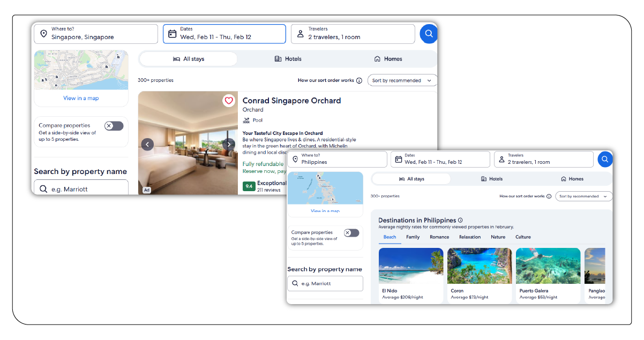Screen dimensions: 644x340
Task: Switch to Hotels tab in Singapore results
Action: point(288,59)
